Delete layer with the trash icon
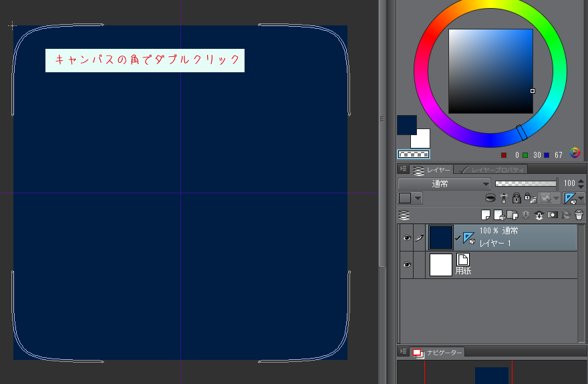 [x=579, y=215]
